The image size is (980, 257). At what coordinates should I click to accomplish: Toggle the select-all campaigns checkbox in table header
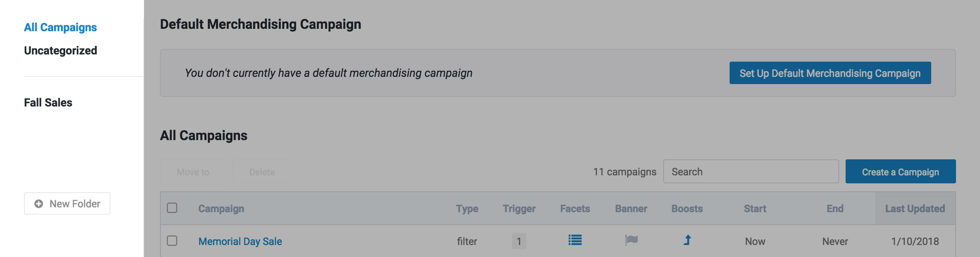172,208
